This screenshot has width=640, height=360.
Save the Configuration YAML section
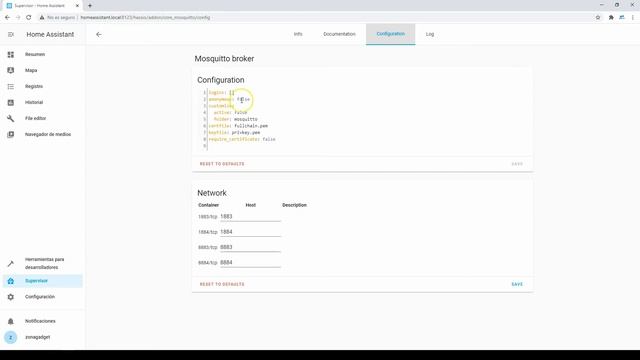(517, 164)
